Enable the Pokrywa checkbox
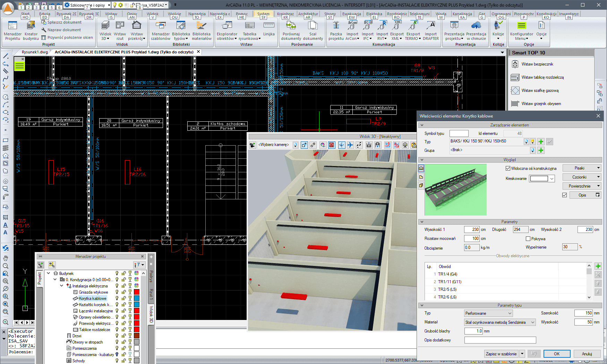 coord(528,239)
